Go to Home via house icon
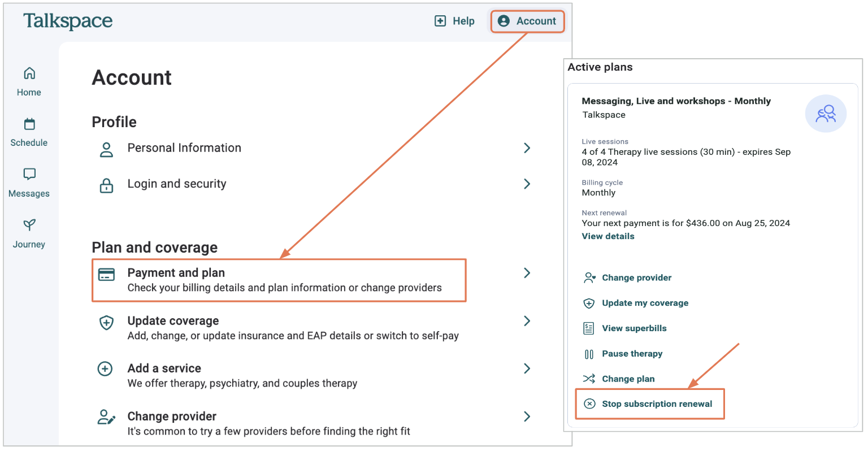This screenshot has width=868, height=451. coord(29,73)
